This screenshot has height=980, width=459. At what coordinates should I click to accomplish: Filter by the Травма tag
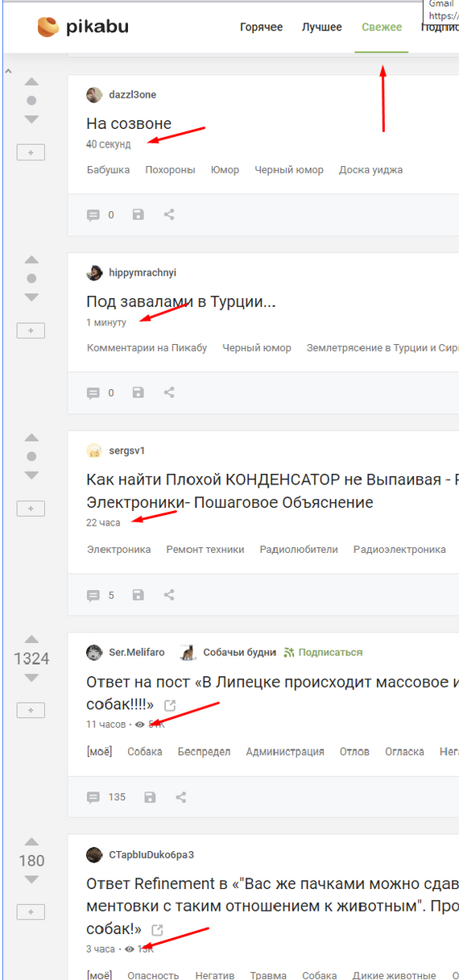pyautogui.click(x=268, y=976)
